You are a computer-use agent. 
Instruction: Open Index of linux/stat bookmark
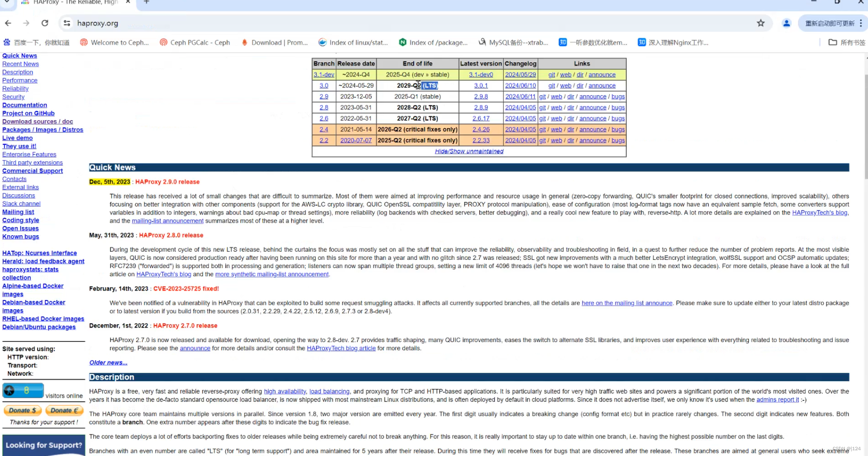(x=353, y=43)
